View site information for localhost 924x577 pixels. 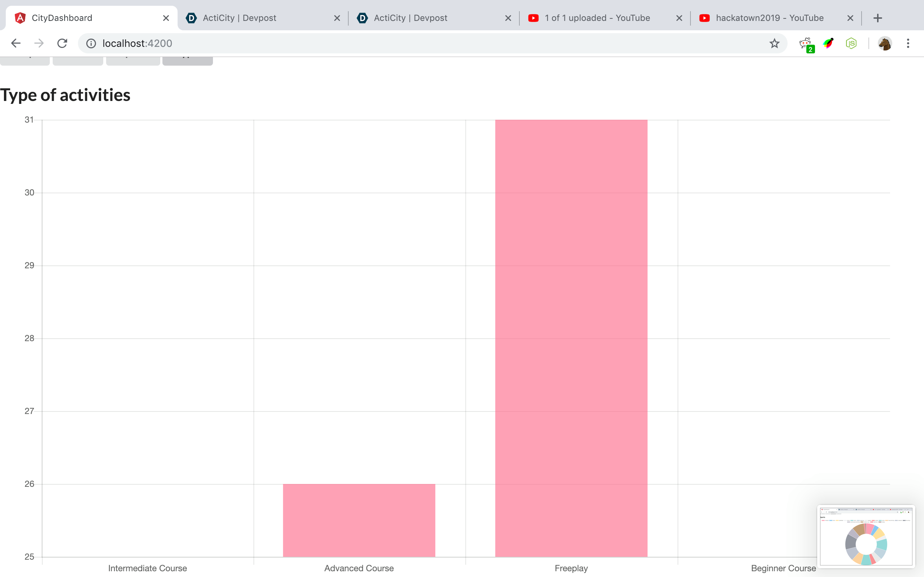[91, 43]
